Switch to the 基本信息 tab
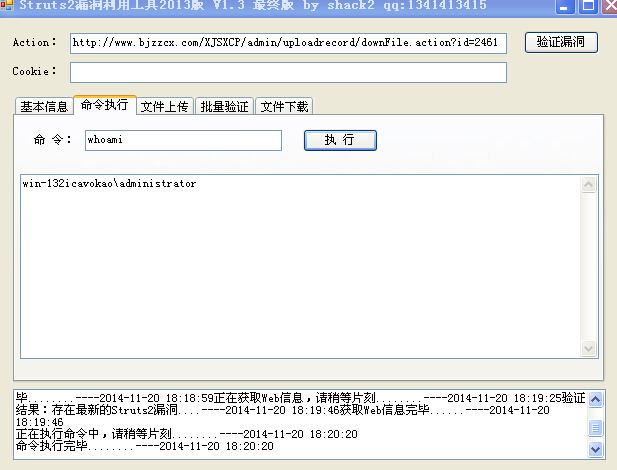 44,106
